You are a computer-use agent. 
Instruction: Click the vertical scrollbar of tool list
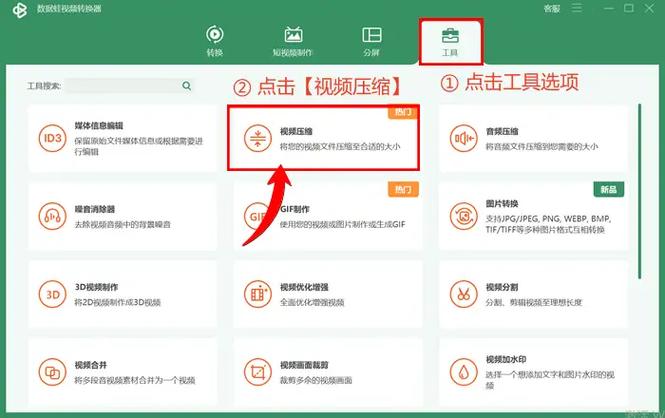[x=640, y=191]
